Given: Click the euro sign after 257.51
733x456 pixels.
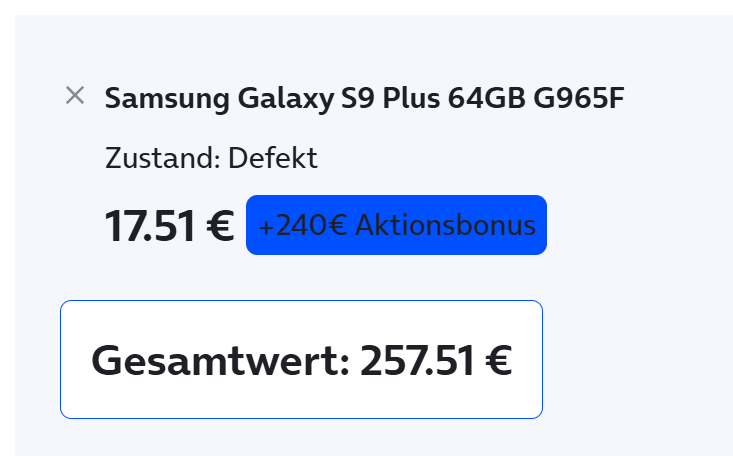Looking at the screenshot, I should point(498,361).
